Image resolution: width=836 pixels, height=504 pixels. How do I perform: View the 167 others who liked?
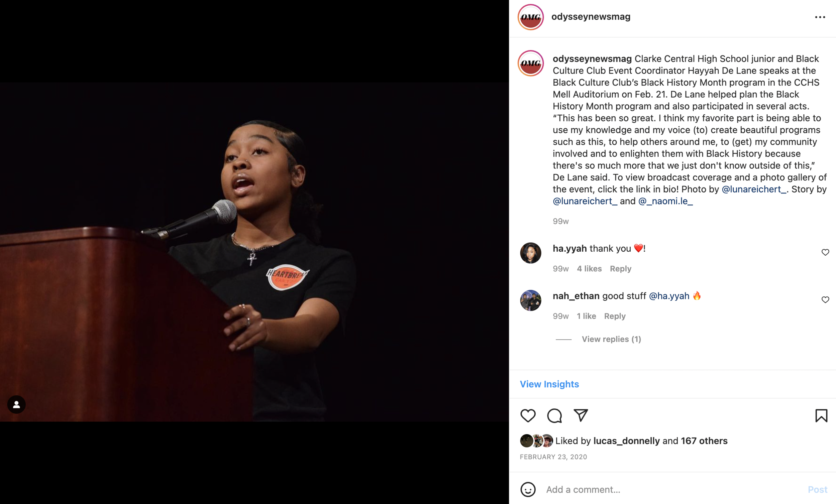click(x=704, y=441)
